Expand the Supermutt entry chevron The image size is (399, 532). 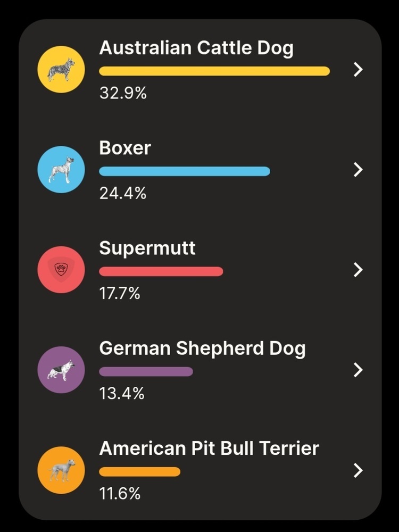click(358, 270)
